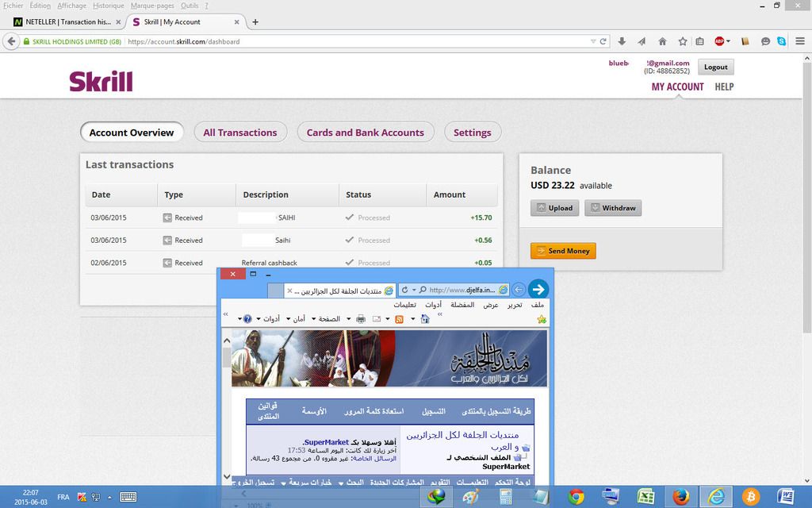Open Microsoft Word from the taskbar

(x=786, y=497)
